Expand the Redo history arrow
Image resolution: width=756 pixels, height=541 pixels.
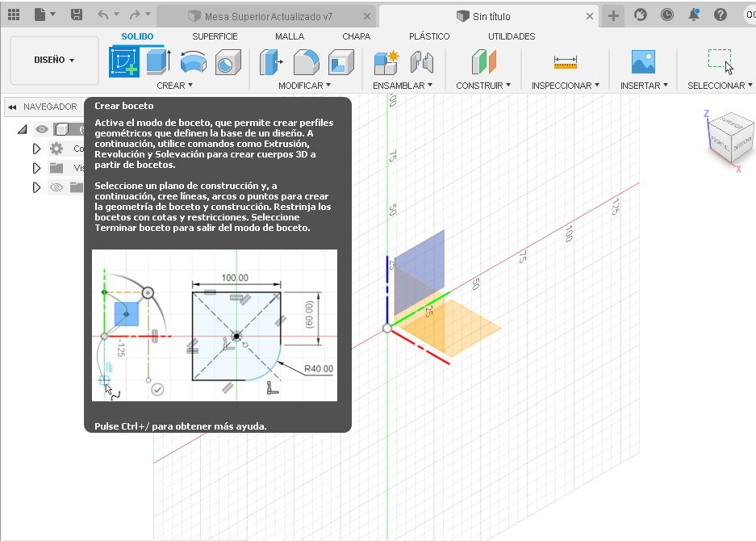tap(148, 15)
